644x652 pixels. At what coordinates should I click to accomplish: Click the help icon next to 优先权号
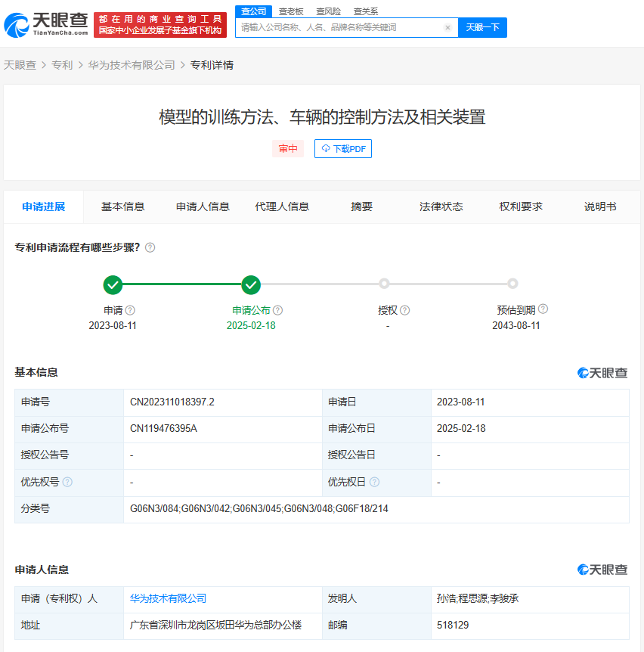click(x=67, y=482)
